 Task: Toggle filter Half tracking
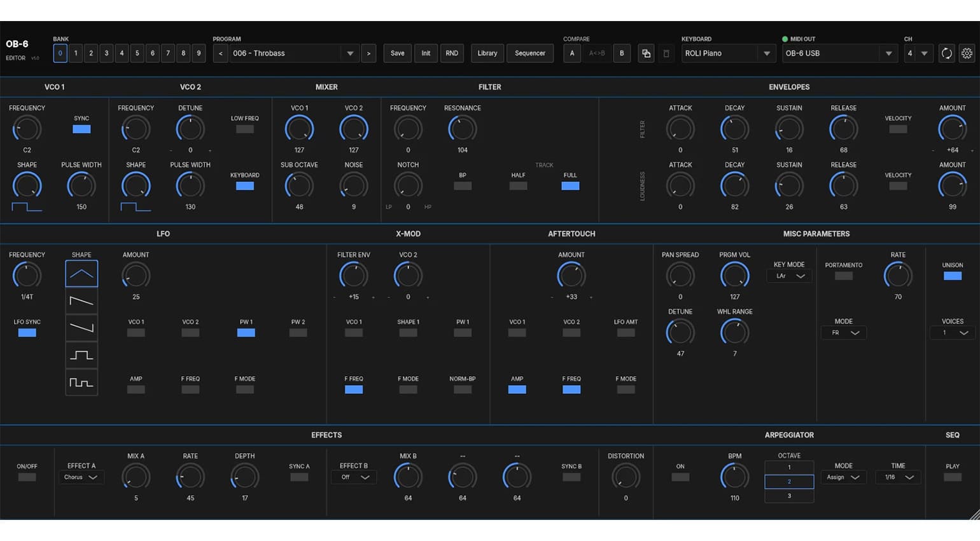coord(518,186)
